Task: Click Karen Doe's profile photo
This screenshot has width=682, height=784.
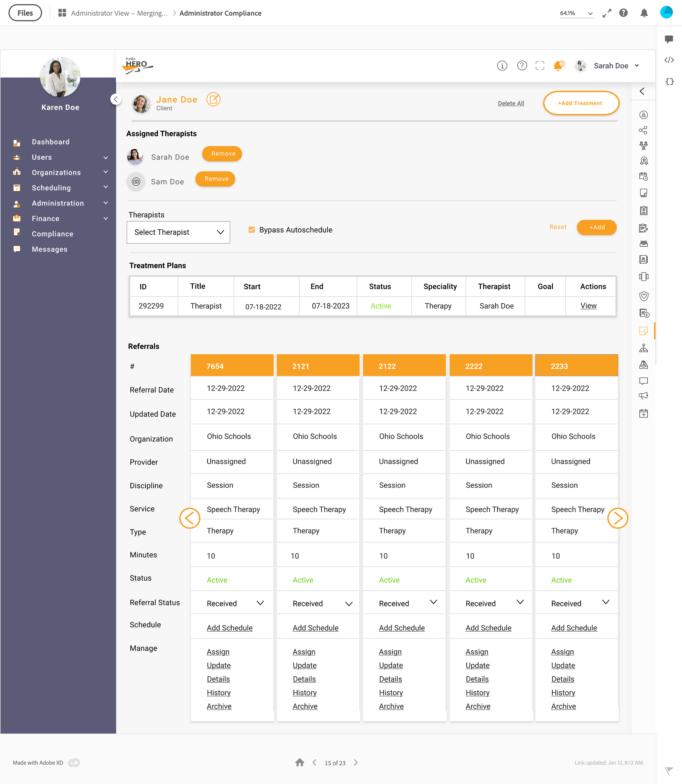Action: (60, 77)
